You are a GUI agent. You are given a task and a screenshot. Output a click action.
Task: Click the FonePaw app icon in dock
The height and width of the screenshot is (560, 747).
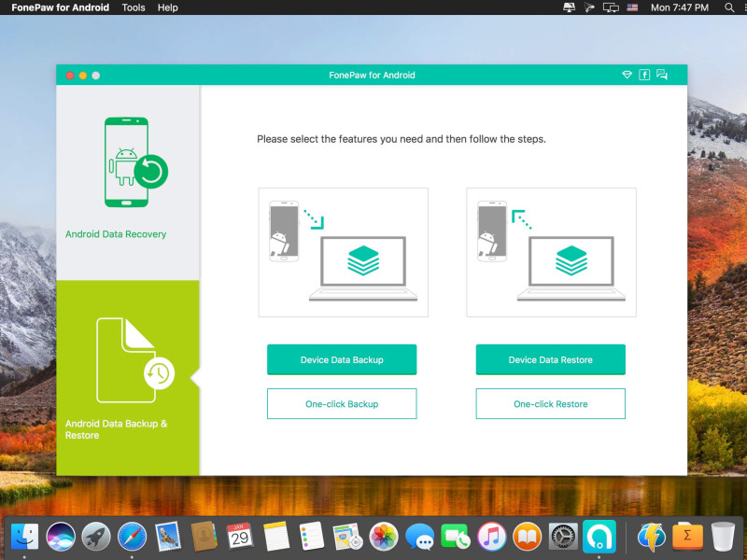599,536
